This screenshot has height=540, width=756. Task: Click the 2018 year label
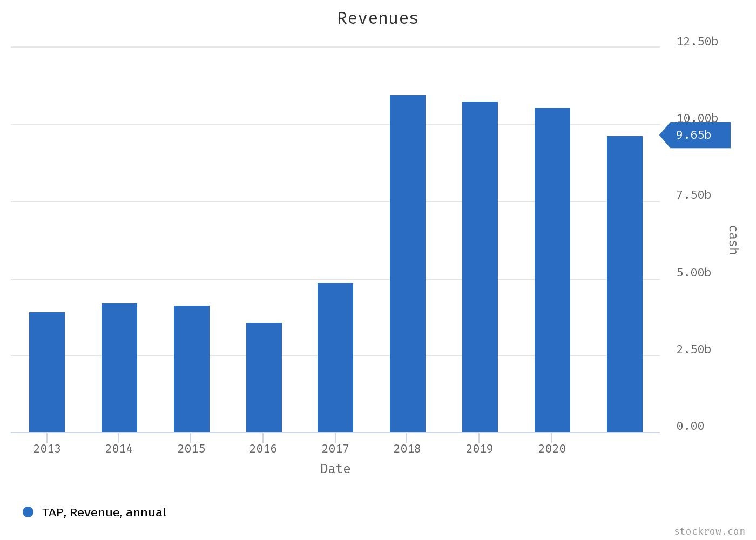(x=408, y=448)
